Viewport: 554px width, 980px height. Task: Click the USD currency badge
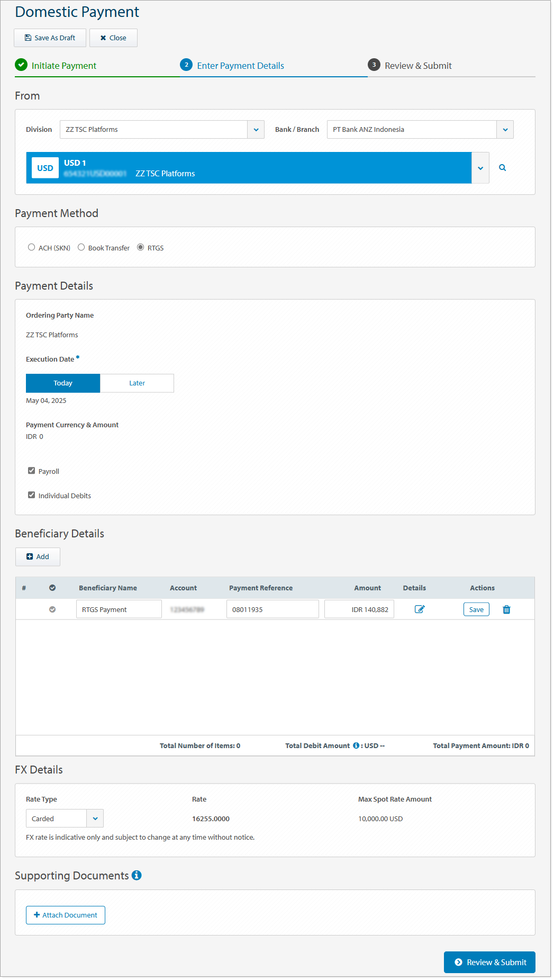45,168
